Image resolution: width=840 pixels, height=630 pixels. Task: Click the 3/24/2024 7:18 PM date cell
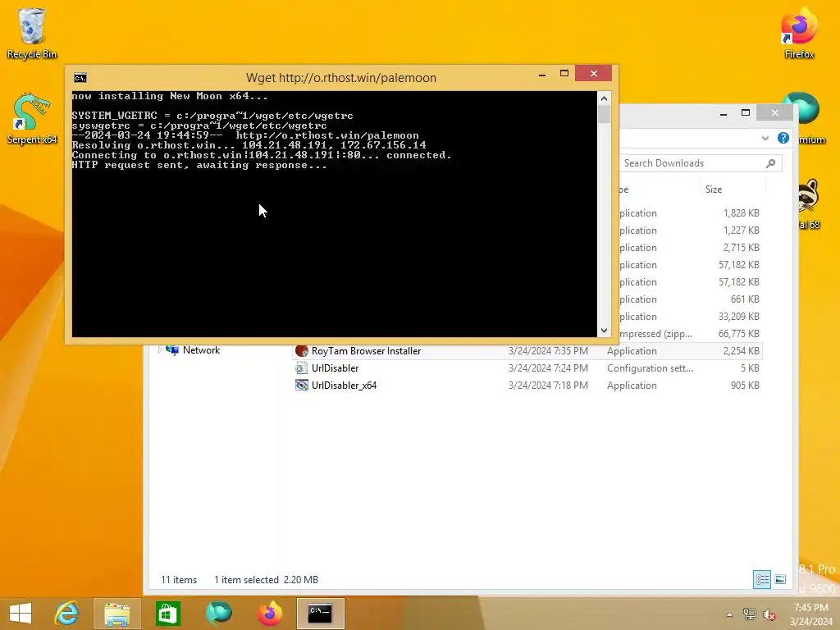point(548,386)
